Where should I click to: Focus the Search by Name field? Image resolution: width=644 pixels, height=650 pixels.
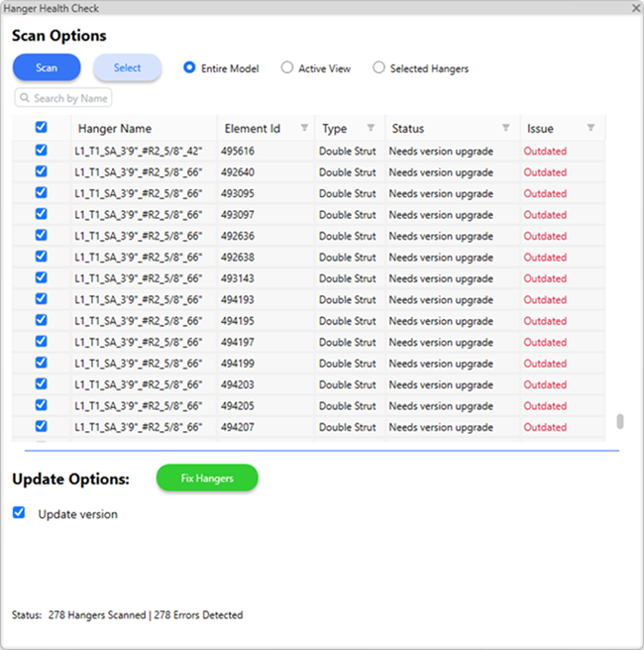(x=63, y=98)
